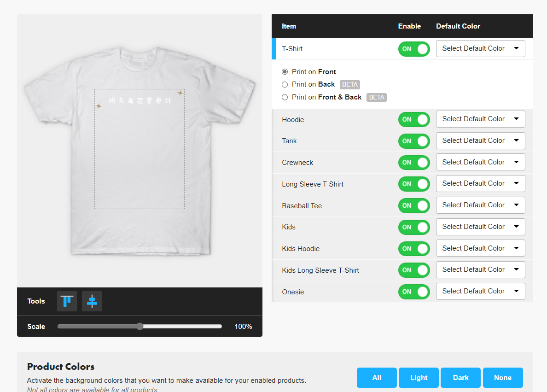Open Hoodie default color dropdown
The image size is (547, 392).
point(480,119)
